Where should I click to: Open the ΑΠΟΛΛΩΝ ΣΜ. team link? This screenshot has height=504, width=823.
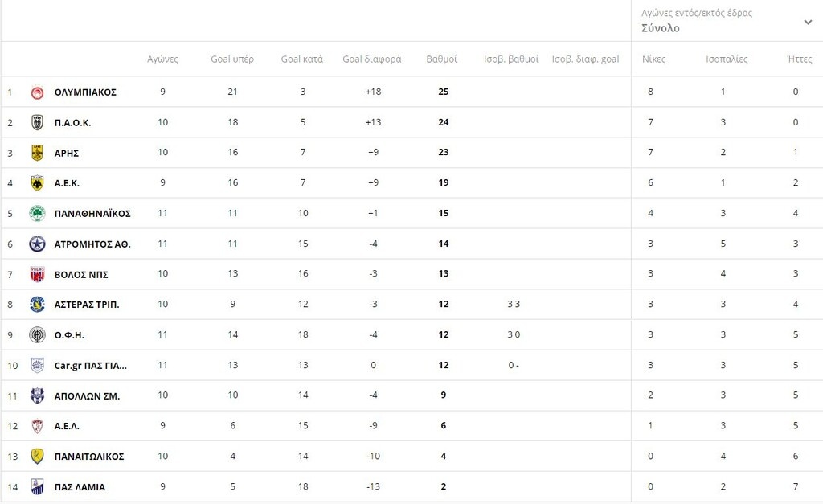(87, 396)
